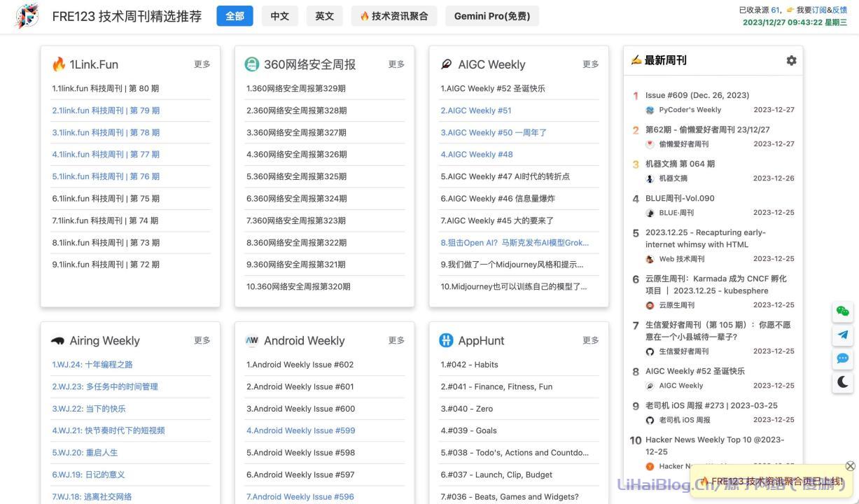Image resolution: width=859 pixels, height=504 pixels.
Task: Open AIGC Weekly #50 一周年了
Action: coord(494,133)
